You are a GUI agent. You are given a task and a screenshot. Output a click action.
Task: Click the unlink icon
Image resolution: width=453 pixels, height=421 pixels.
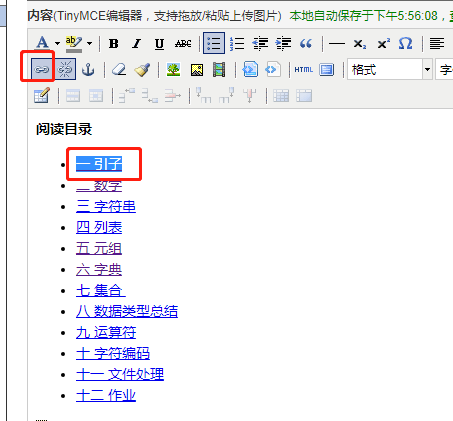click(x=65, y=69)
